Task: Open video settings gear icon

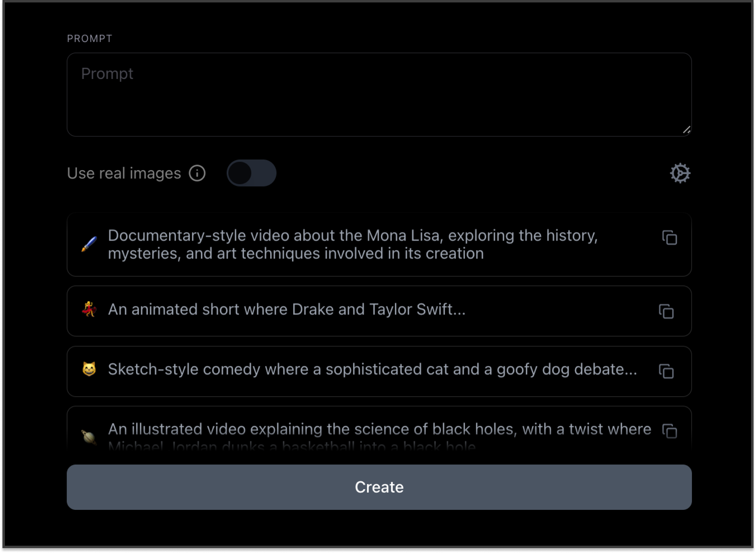Action: point(680,173)
